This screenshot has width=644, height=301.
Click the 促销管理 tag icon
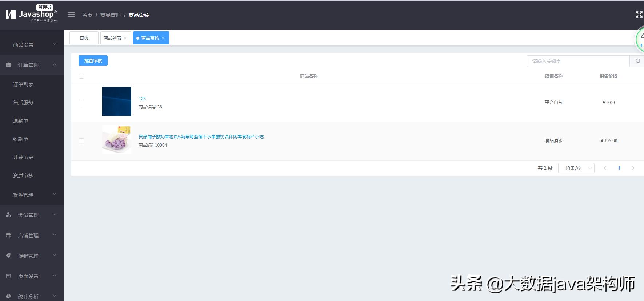point(8,256)
